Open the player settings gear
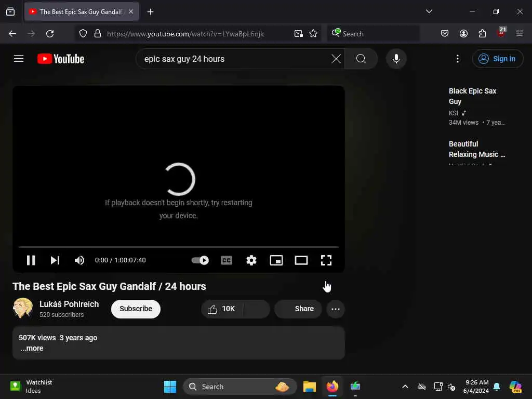Screen dimensions: 532x399 tap(251, 260)
